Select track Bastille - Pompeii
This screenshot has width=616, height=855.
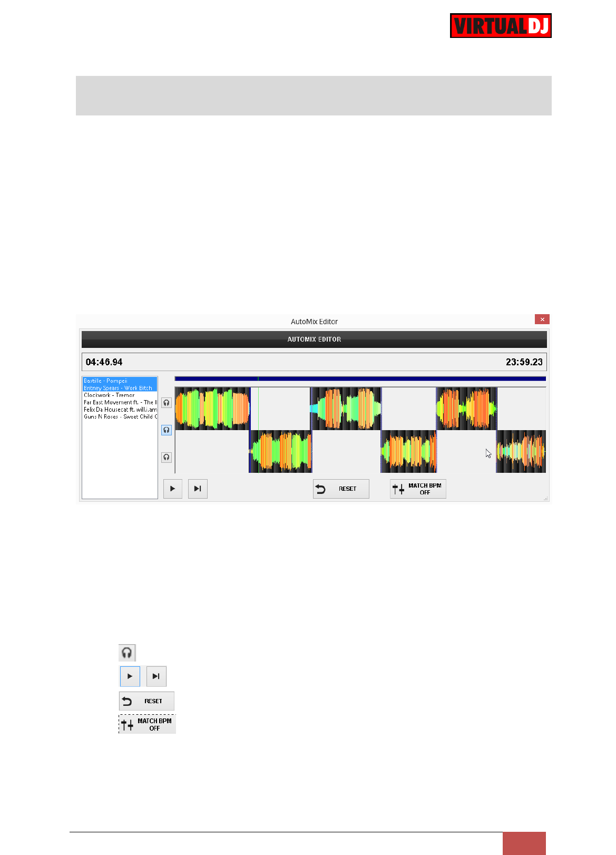[x=120, y=381]
